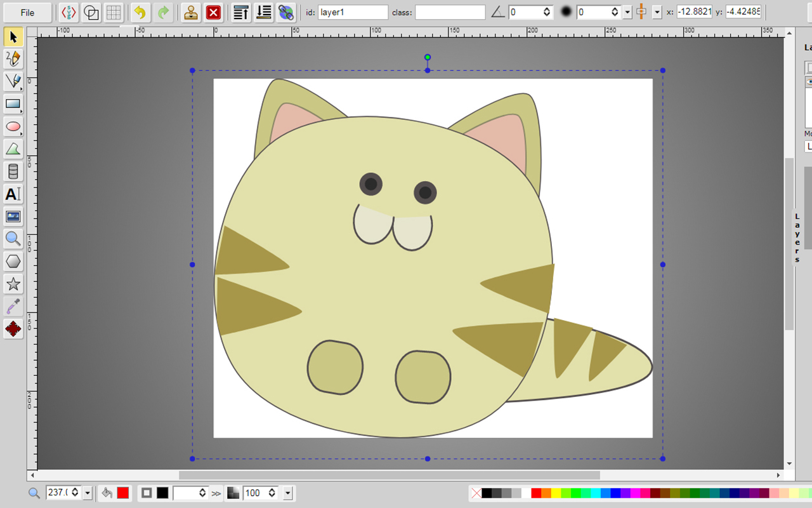Click the red Delete element icon
The image size is (812, 508).
click(214, 12)
